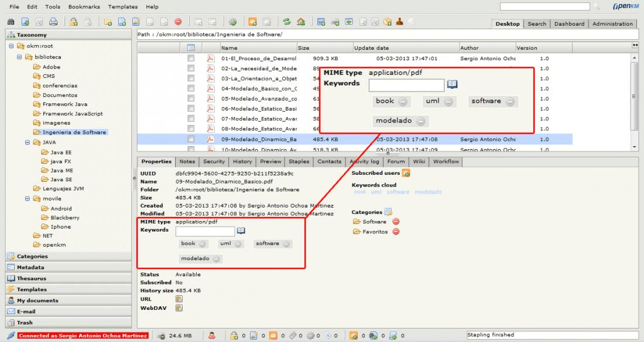
Task: Click the green refresh arrows toolbar icon
Action: click(x=287, y=22)
